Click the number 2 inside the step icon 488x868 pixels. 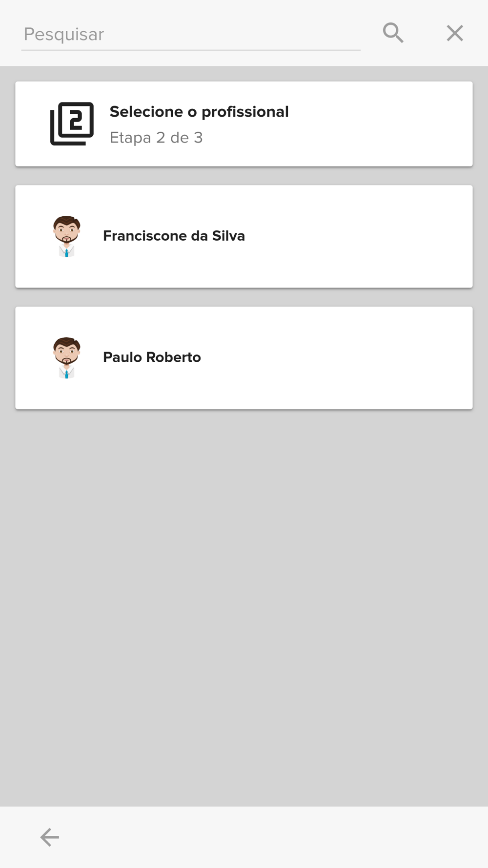click(x=76, y=119)
